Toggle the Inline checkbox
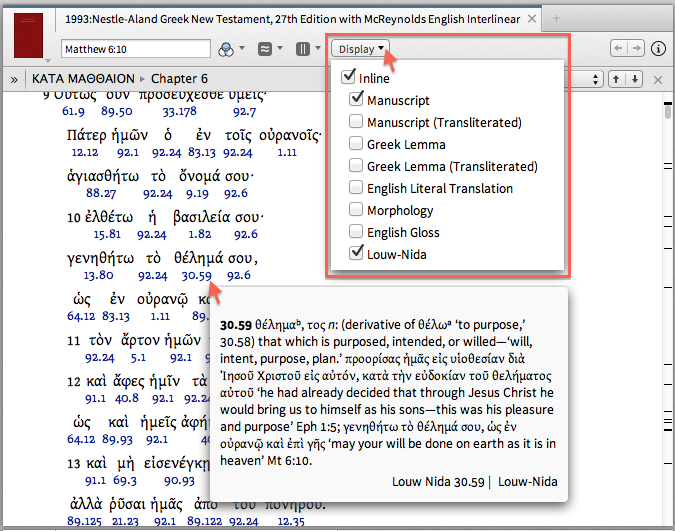The height and width of the screenshot is (531, 675). (x=348, y=76)
